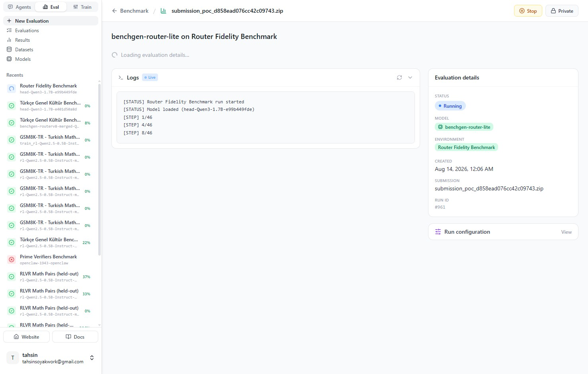The width and height of the screenshot is (588, 374).
Task: Click the green check icon of the 37% run
Action: [x=12, y=277]
